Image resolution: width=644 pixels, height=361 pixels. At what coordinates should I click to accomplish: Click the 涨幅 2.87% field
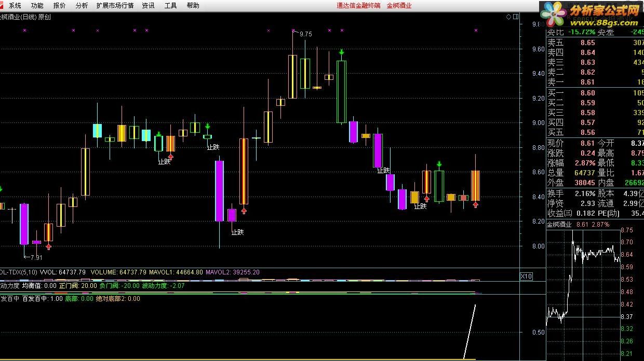coord(571,163)
